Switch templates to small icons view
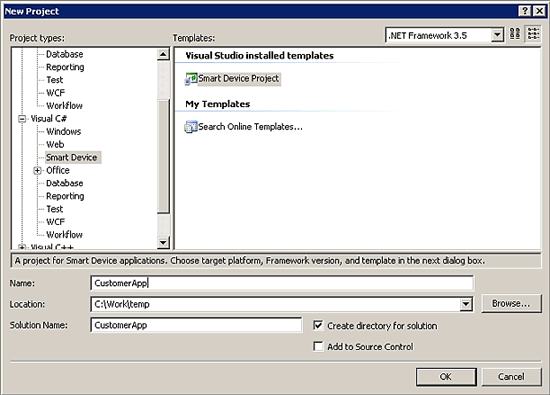The image size is (550, 395). [x=533, y=34]
